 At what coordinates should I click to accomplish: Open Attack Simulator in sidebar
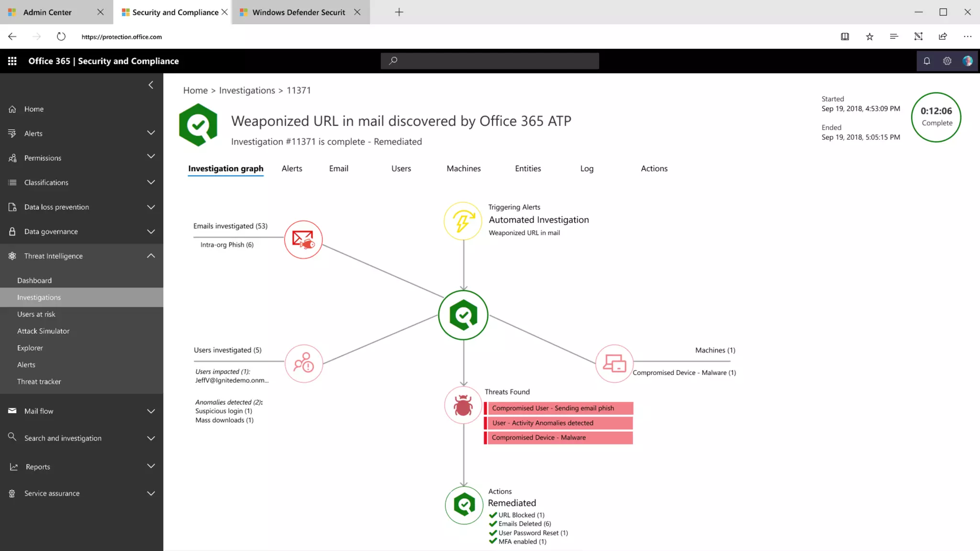[43, 331]
